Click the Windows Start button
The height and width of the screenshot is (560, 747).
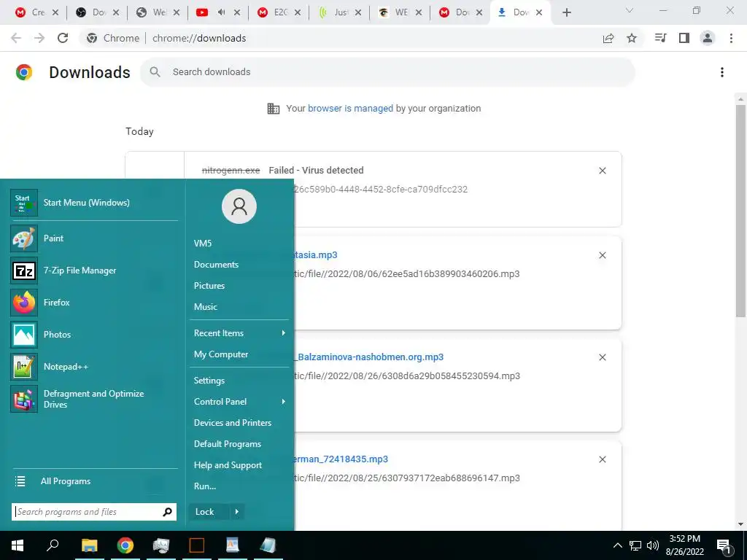point(18,545)
